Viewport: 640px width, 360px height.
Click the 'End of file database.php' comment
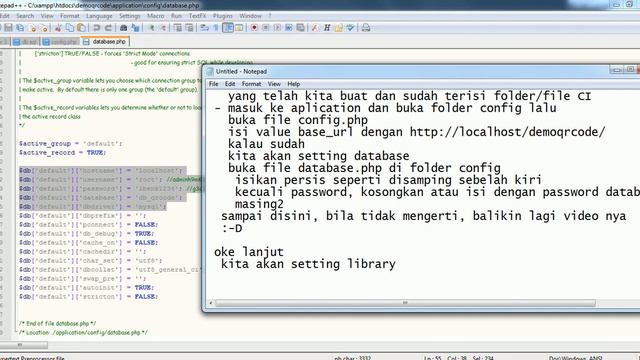click(57, 323)
